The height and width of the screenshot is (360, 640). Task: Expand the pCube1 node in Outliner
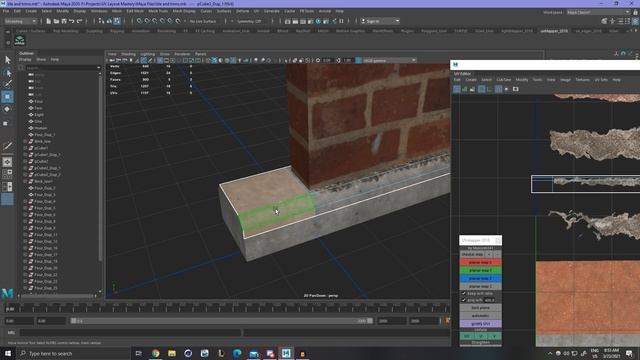tap(25, 148)
